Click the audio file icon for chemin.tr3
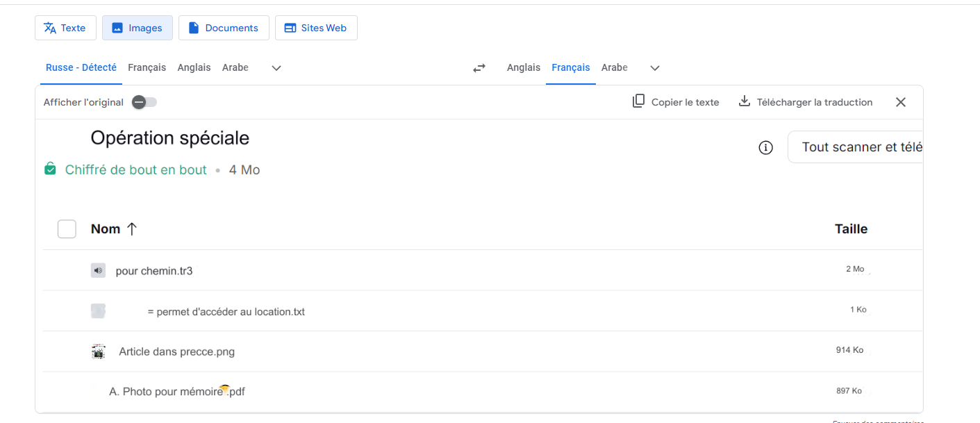This screenshot has height=423, width=980. click(x=98, y=271)
